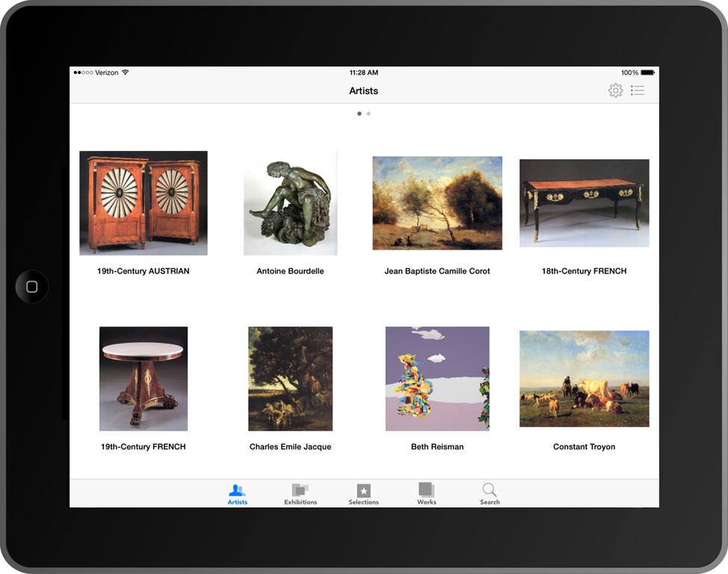The height and width of the screenshot is (574, 728).
Task: Tap the 'Artists' title in navigation bar
Action: pyautogui.click(x=363, y=91)
